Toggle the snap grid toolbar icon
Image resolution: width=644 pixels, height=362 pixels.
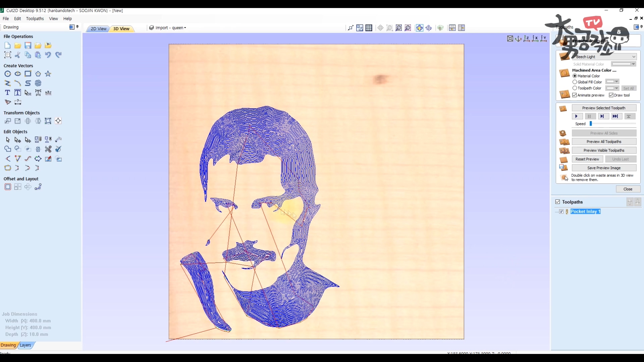369,28
